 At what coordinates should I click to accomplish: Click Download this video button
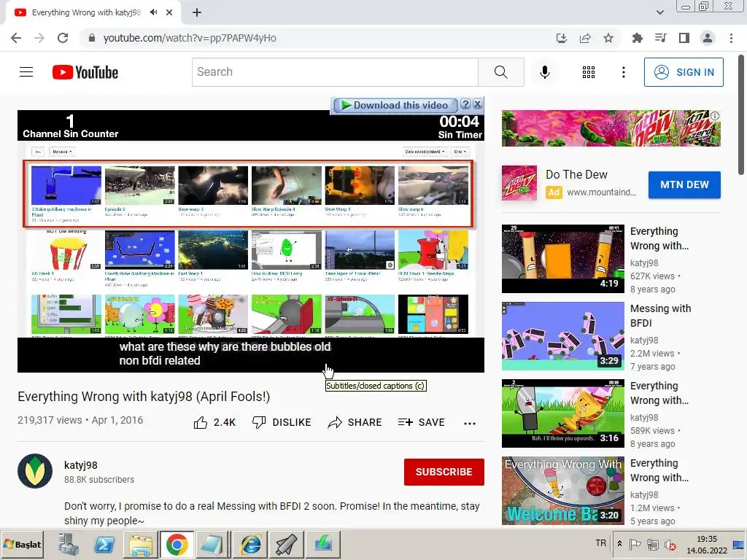point(395,105)
